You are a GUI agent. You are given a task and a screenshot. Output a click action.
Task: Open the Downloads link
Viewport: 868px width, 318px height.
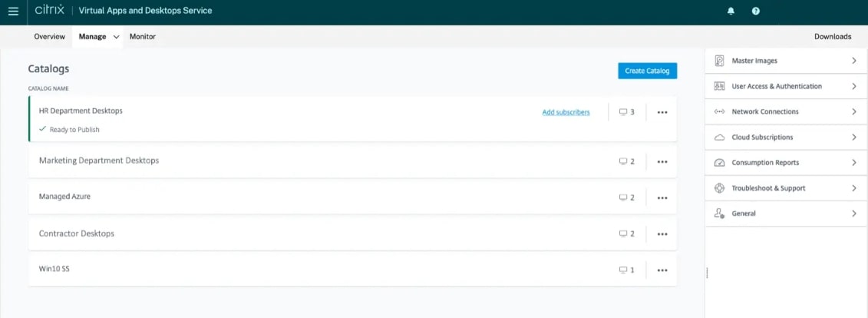tap(833, 37)
